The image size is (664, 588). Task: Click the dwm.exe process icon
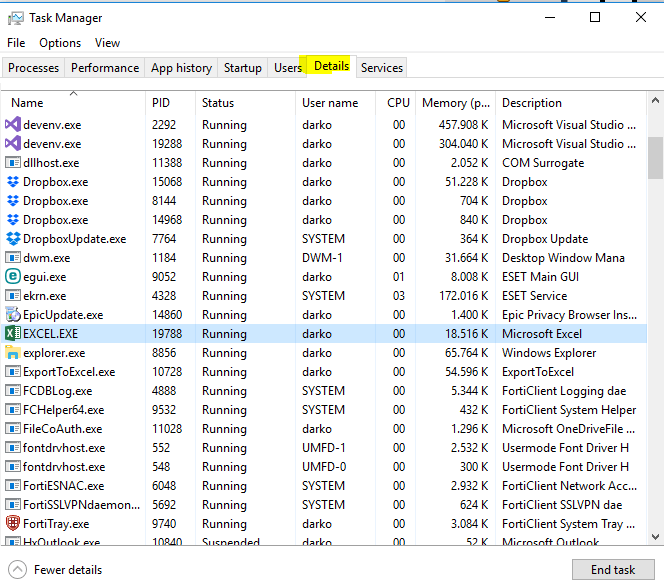pyautogui.click(x=13, y=257)
